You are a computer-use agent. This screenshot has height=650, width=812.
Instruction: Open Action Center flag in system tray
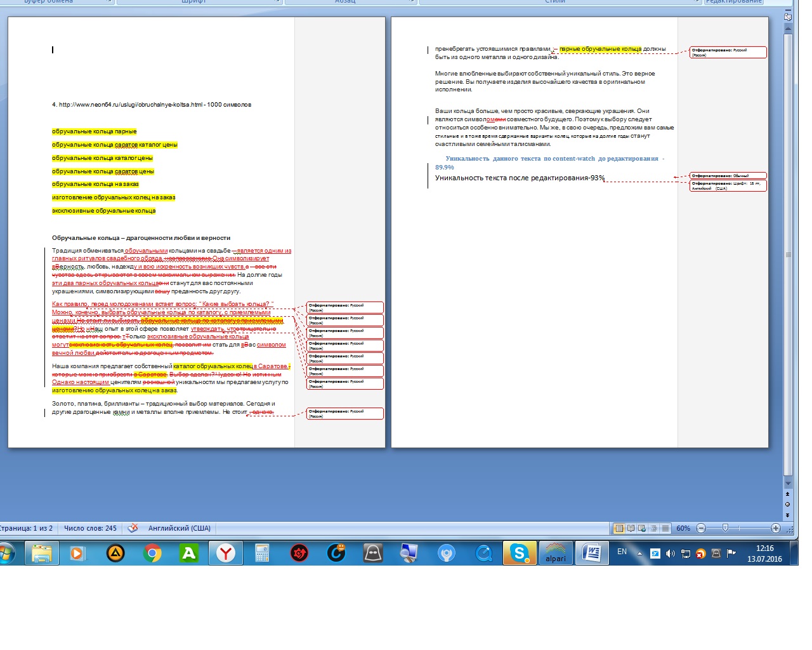(731, 553)
